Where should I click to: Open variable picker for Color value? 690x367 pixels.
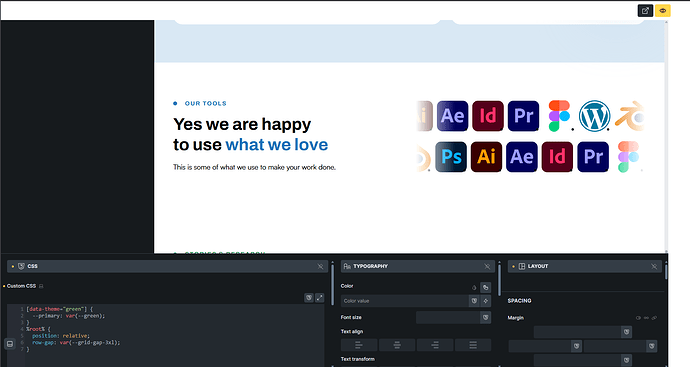click(474, 301)
